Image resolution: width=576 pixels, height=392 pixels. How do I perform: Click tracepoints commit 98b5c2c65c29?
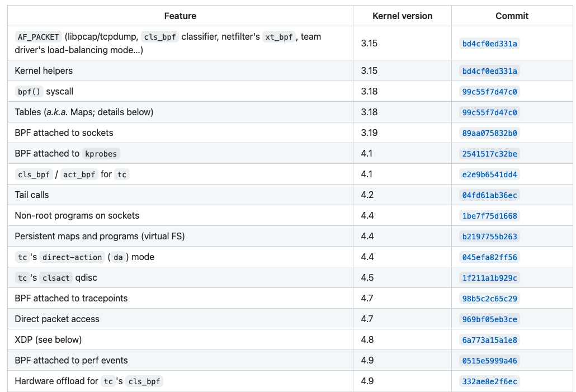pos(489,299)
